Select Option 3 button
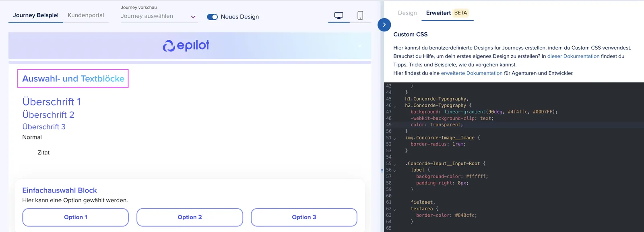644x232 pixels. click(x=304, y=217)
